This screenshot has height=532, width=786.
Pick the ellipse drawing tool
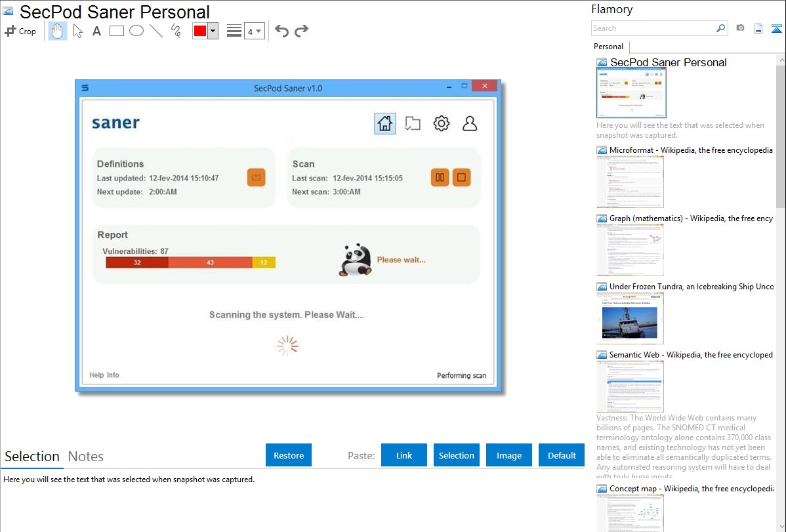[136, 31]
